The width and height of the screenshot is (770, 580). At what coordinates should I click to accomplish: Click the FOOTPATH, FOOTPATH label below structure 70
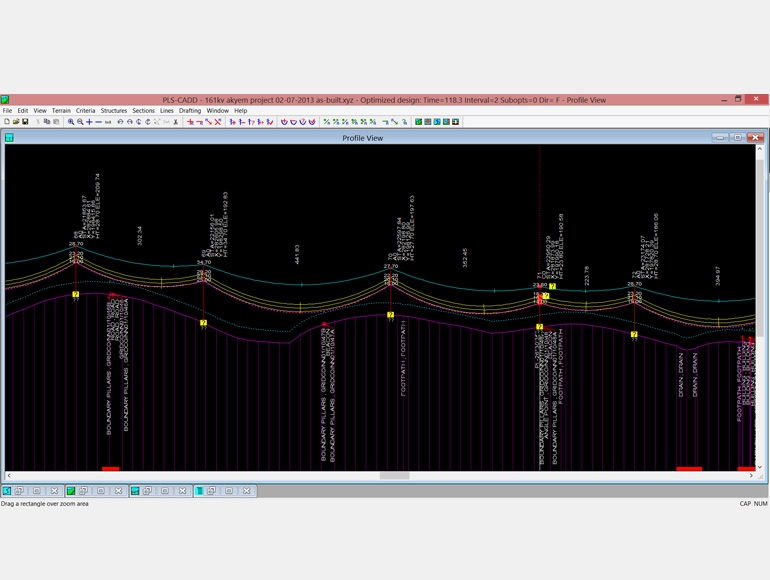(403, 358)
